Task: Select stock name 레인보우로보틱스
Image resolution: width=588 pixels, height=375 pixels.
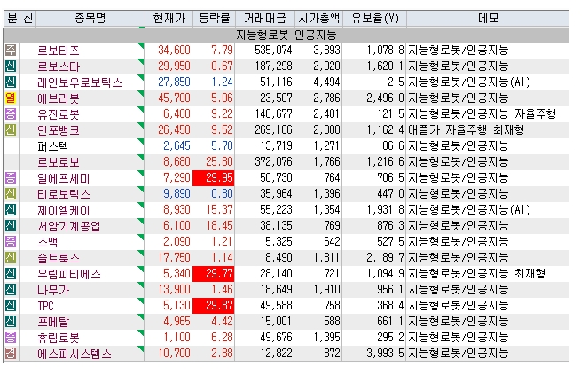Action: 80,82
